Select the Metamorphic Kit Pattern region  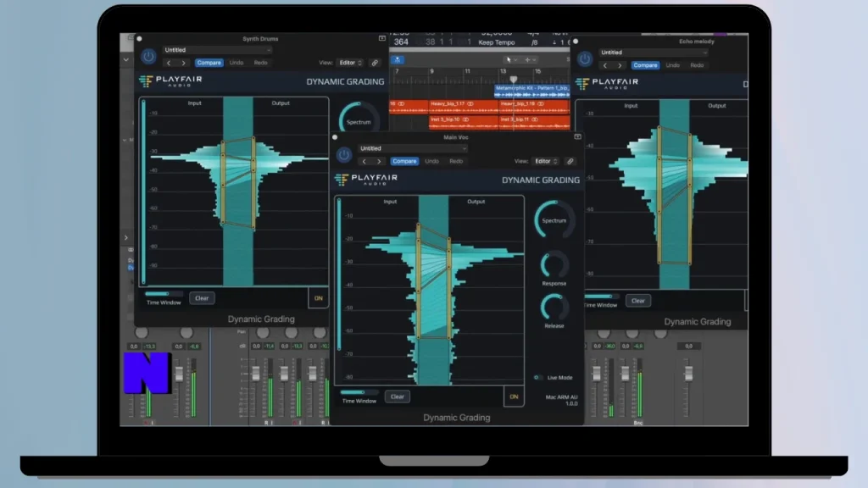(532, 91)
